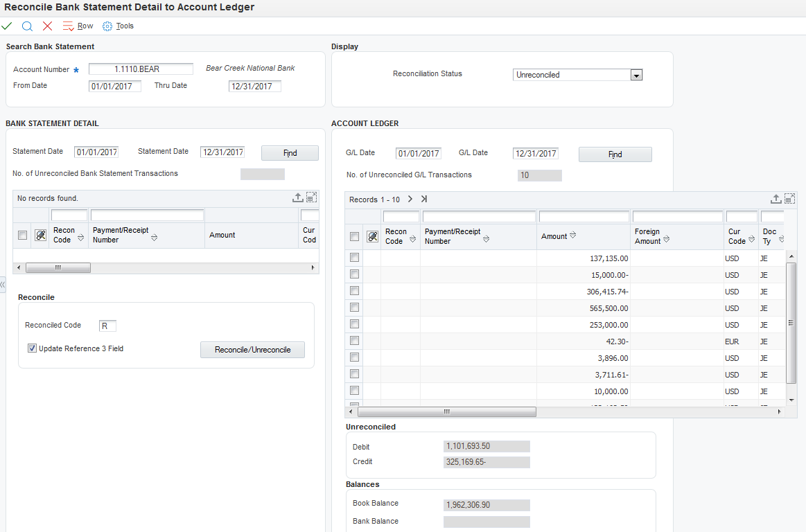Collapse the left side panel chevron

coord(3,285)
